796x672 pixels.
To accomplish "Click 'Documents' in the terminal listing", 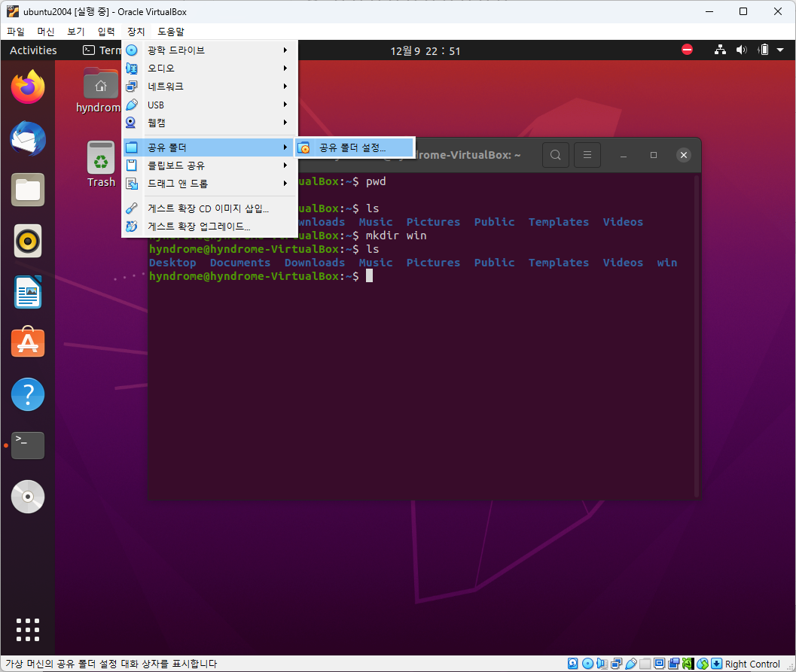I will pos(240,263).
